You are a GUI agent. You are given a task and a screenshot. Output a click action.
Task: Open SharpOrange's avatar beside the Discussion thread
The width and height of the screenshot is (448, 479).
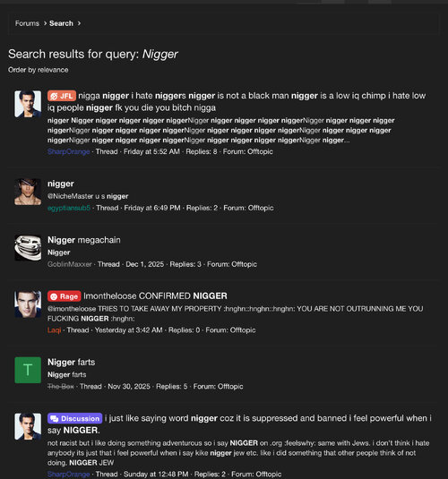point(28,426)
